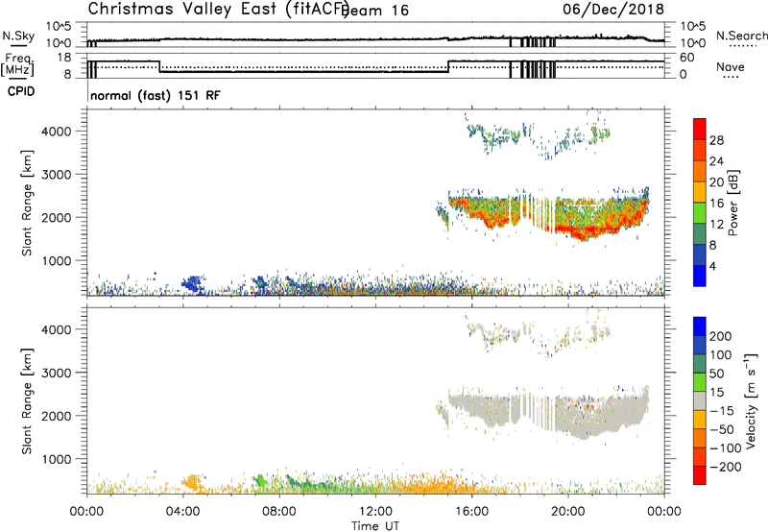Click the '60' Nave axis tick
Screen dimensions: 768x532
pos(687,58)
